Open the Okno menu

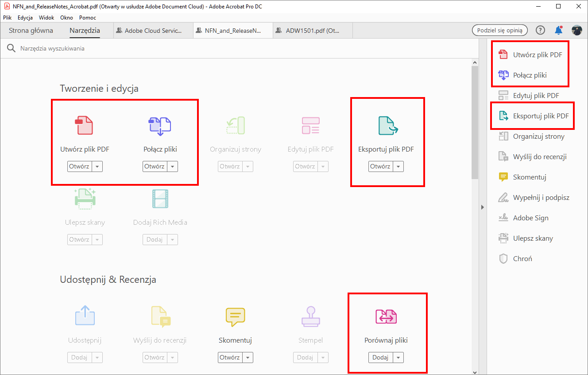pyautogui.click(x=67, y=18)
